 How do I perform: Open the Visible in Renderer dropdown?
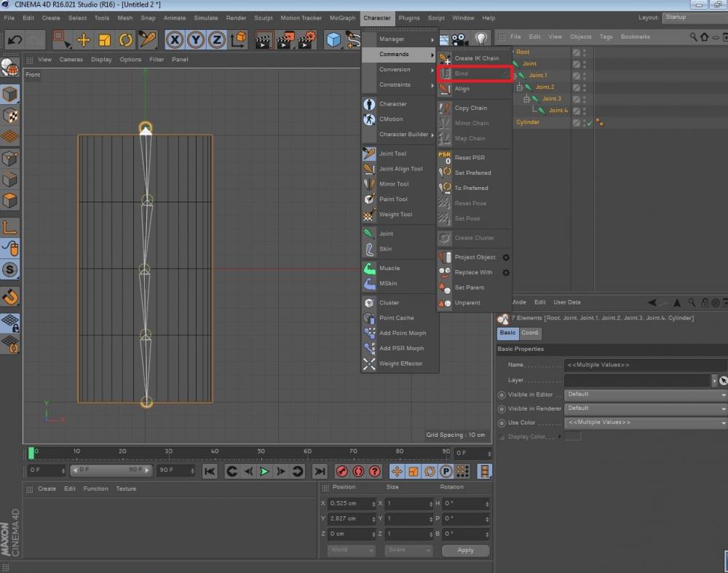pos(645,408)
